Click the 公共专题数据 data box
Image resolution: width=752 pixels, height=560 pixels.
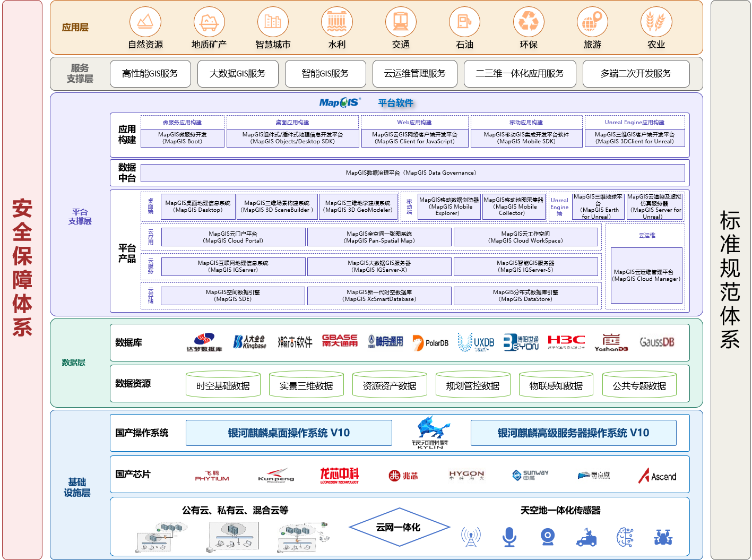tap(639, 385)
